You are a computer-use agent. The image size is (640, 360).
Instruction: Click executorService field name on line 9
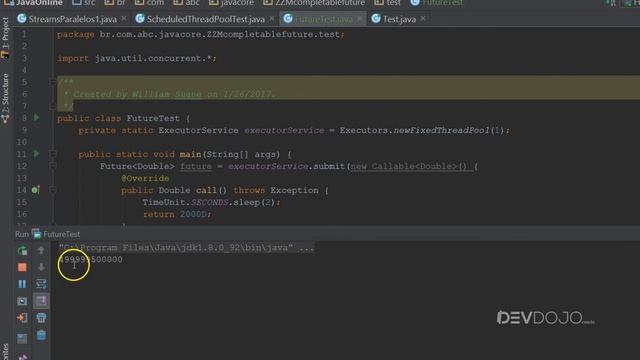[284, 130]
